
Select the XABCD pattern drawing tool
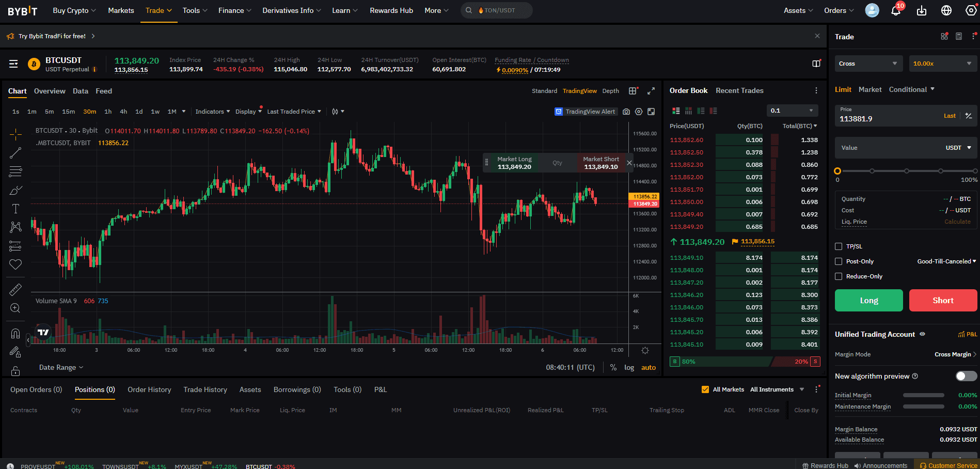point(15,226)
